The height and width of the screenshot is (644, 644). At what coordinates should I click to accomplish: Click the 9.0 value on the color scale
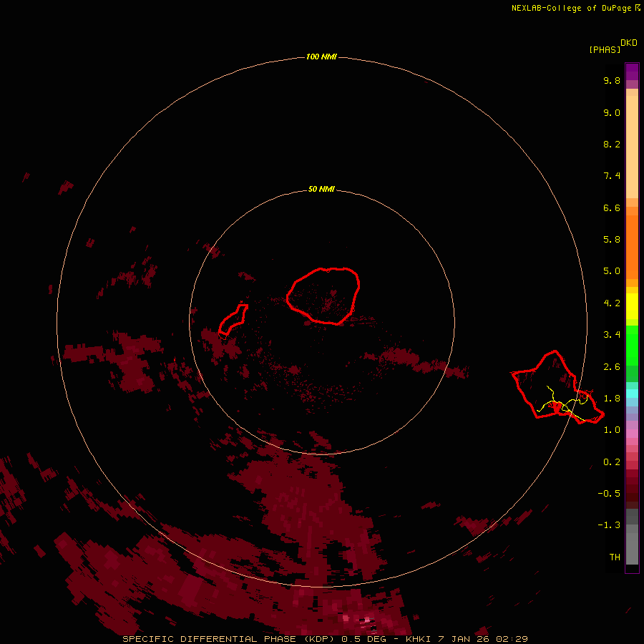tap(612, 112)
